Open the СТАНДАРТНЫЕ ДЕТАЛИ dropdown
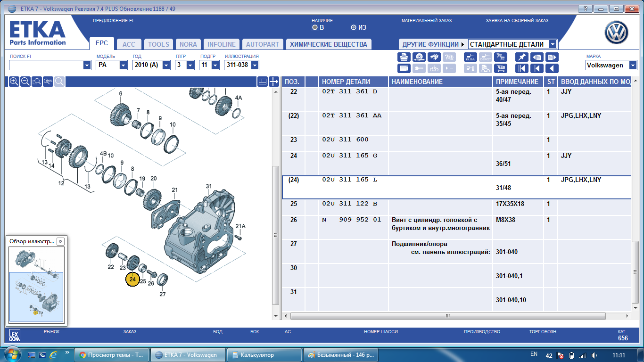This screenshot has height=362, width=644. tap(553, 44)
